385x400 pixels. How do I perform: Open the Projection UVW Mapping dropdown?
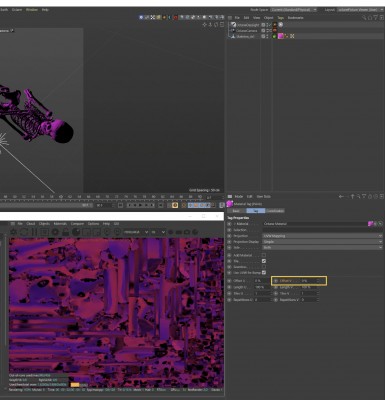coord(322,236)
